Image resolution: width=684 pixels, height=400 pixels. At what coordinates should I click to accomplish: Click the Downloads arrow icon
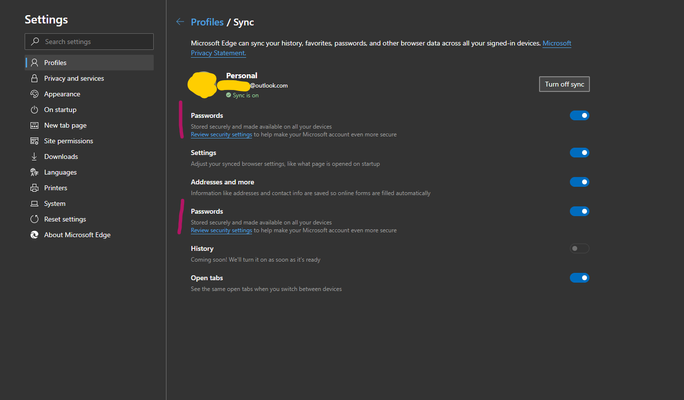[x=34, y=157]
